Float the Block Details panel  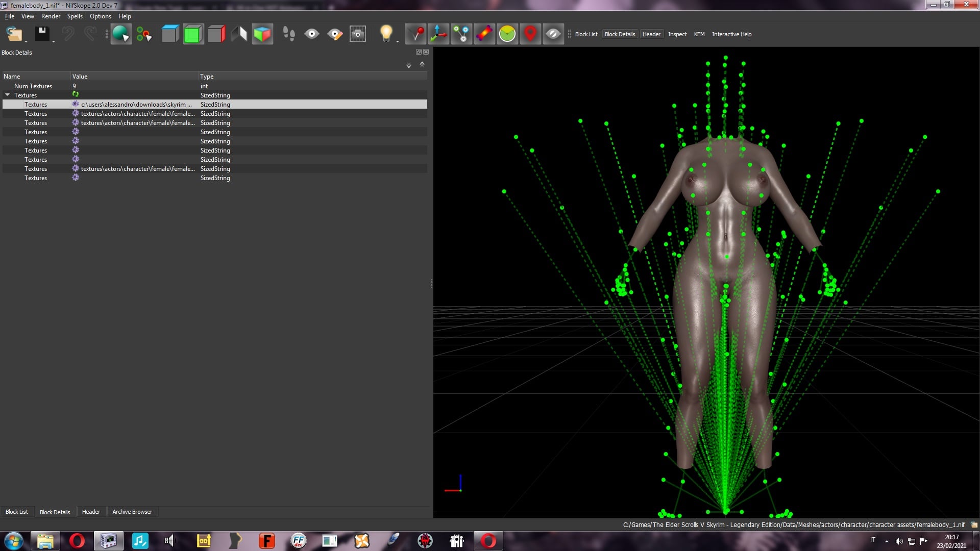click(x=419, y=52)
